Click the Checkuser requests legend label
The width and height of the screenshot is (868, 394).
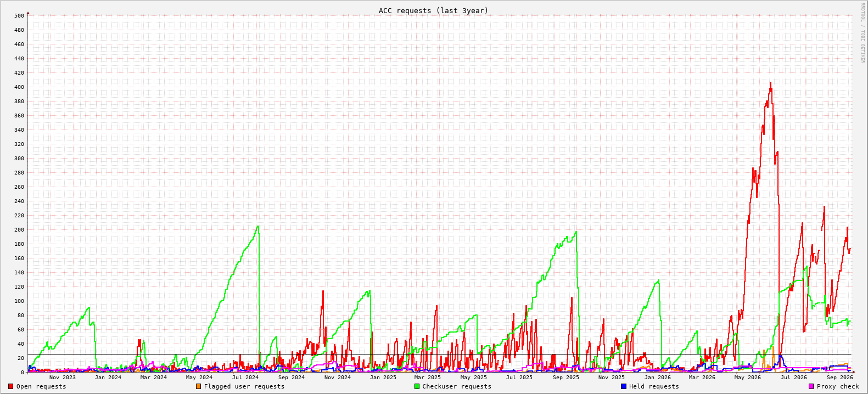pyautogui.click(x=457, y=387)
